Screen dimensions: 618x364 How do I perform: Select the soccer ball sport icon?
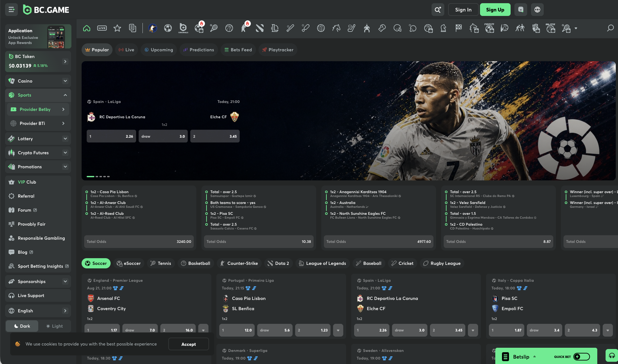point(168,28)
